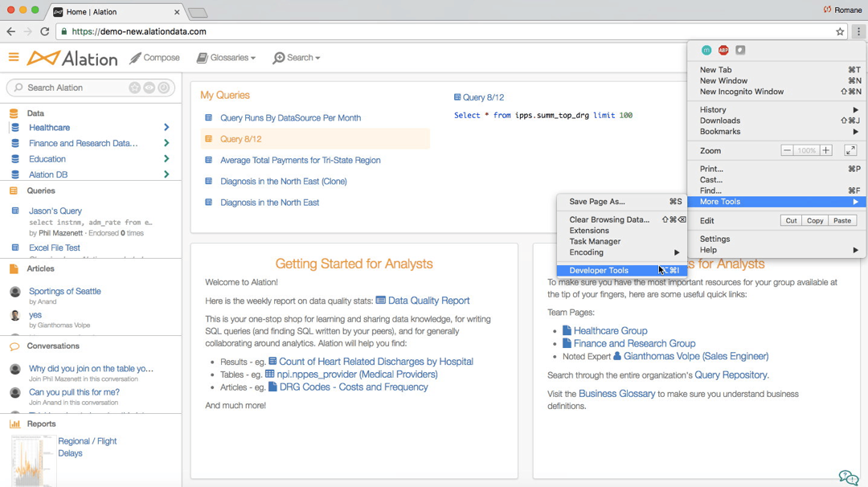The height and width of the screenshot is (487, 868).
Task: Open the Encoding submenu
Action: click(x=622, y=252)
